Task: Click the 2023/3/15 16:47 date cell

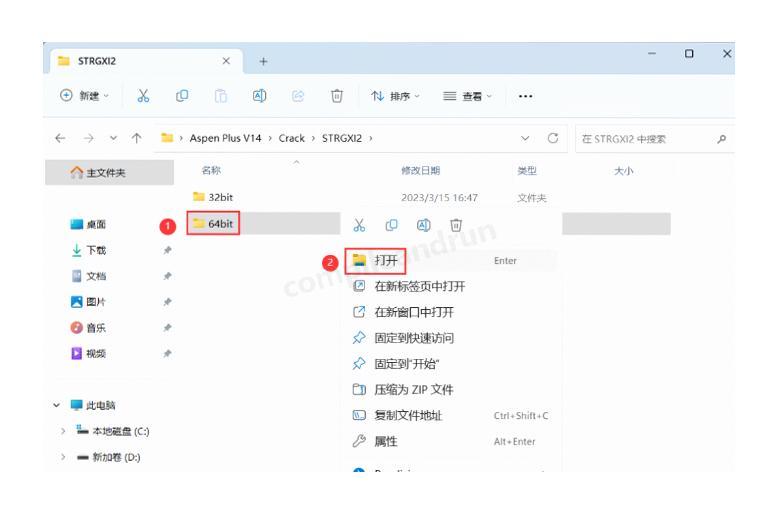Action: coord(439,197)
